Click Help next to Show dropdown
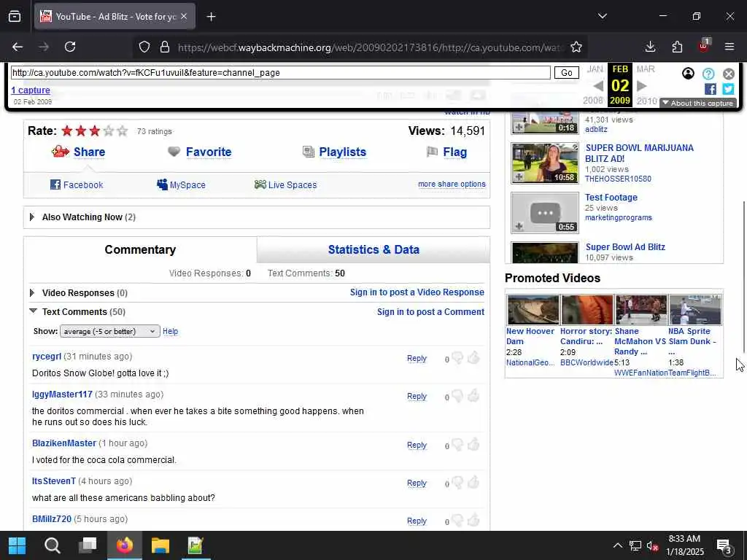The width and height of the screenshot is (747, 560). coord(170,332)
